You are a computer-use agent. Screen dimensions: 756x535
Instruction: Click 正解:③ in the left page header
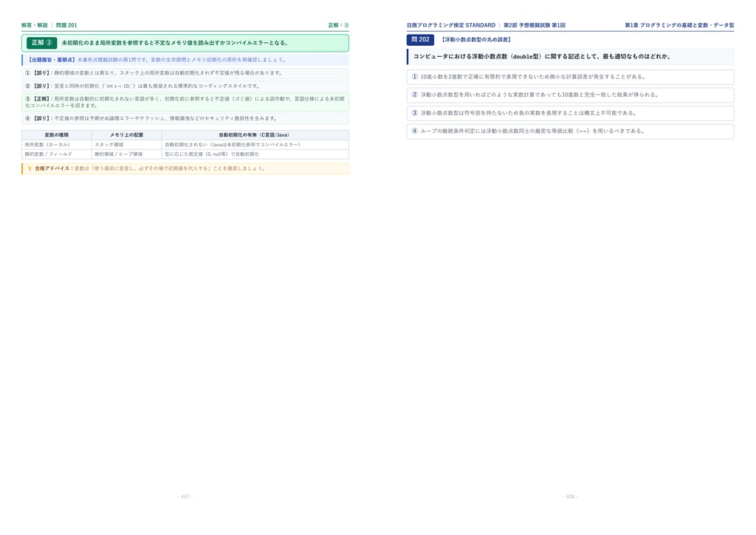click(x=338, y=25)
